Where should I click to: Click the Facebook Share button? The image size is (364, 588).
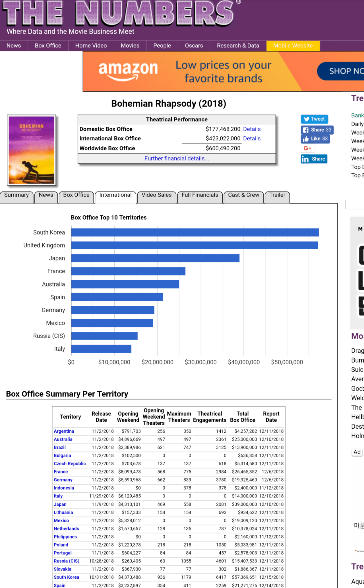point(317,130)
